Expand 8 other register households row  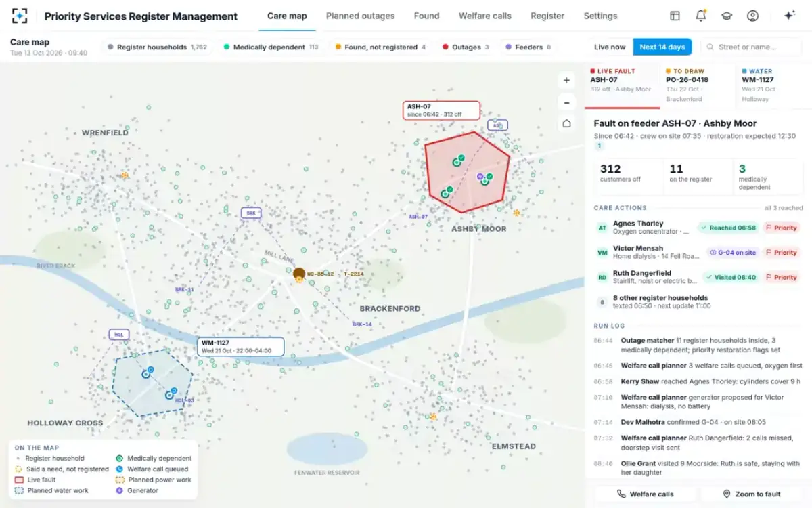(698, 302)
